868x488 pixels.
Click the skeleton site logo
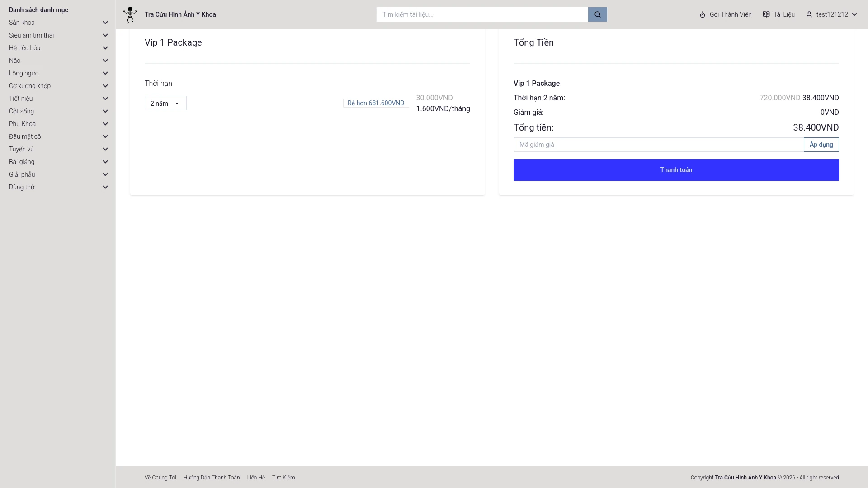click(130, 14)
